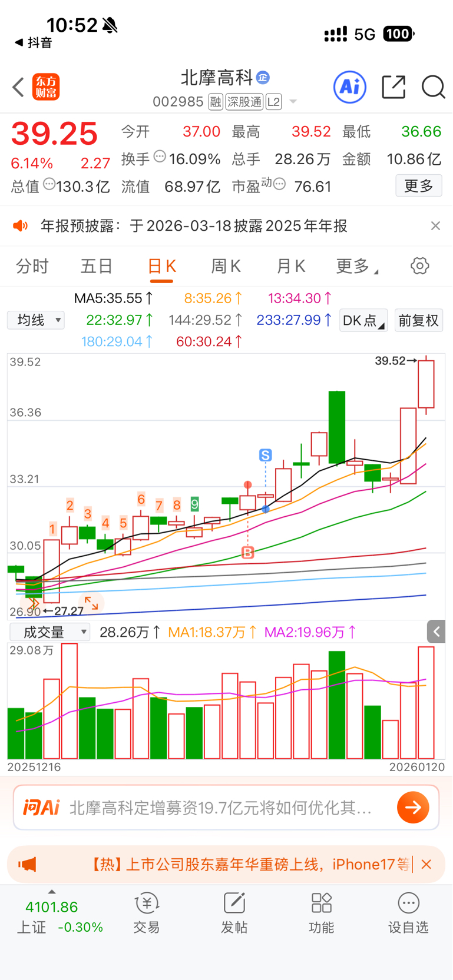Switch to the 周K tab
Image resolution: width=453 pixels, height=980 pixels.
(x=226, y=267)
